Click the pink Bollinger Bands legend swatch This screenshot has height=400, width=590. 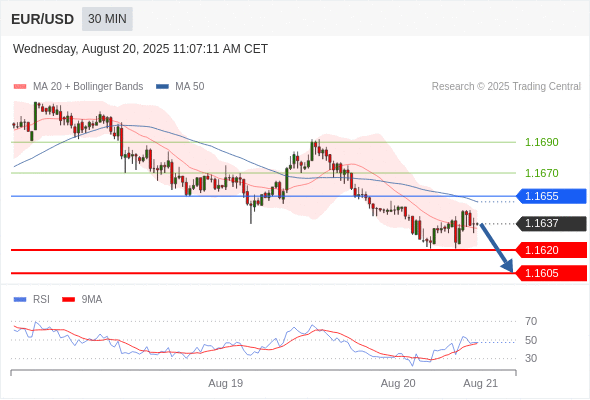click(x=20, y=87)
